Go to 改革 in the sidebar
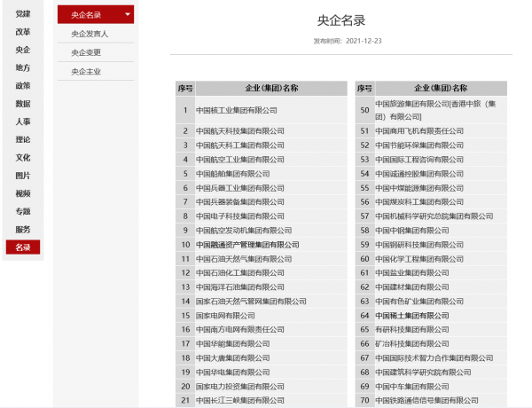Image resolution: width=532 pixels, height=408 pixels. coord(23,32)
